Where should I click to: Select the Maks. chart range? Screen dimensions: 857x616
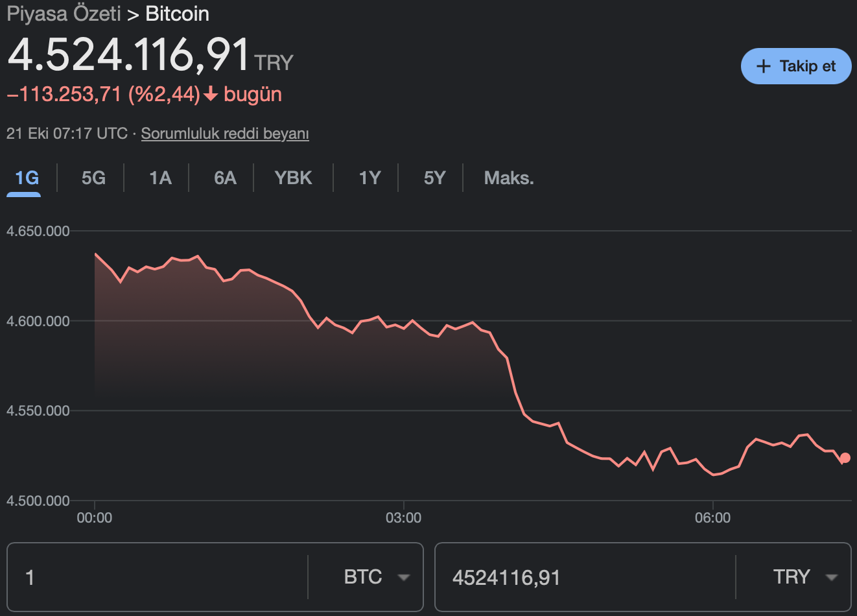coord(508,177)
